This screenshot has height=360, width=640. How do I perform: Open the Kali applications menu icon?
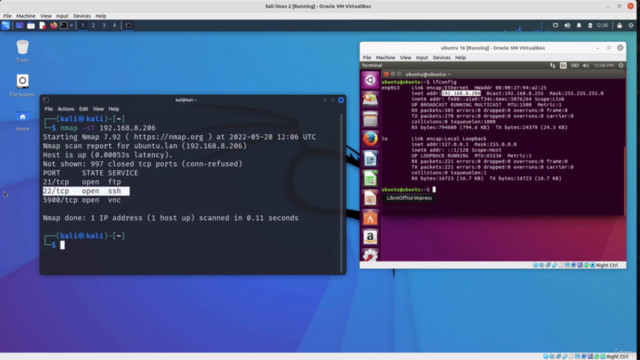(x=6, y=25)
